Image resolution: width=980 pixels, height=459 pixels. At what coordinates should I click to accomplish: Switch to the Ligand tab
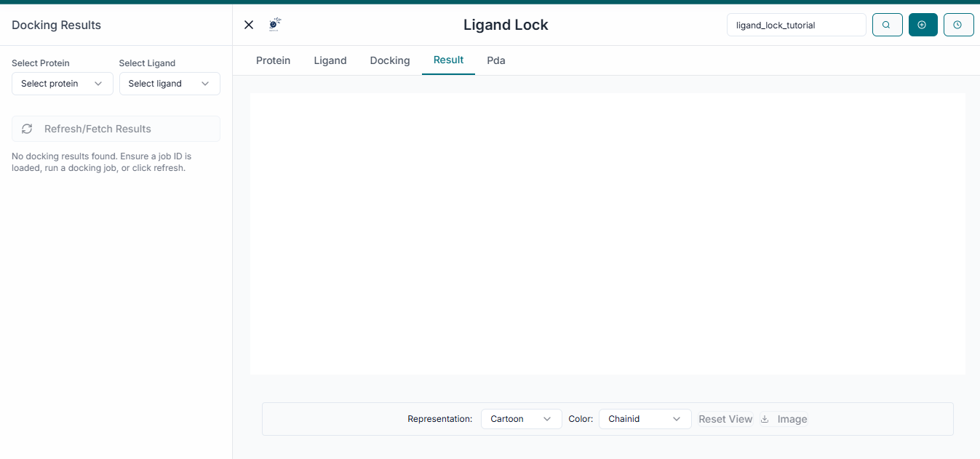coord(330,60)
